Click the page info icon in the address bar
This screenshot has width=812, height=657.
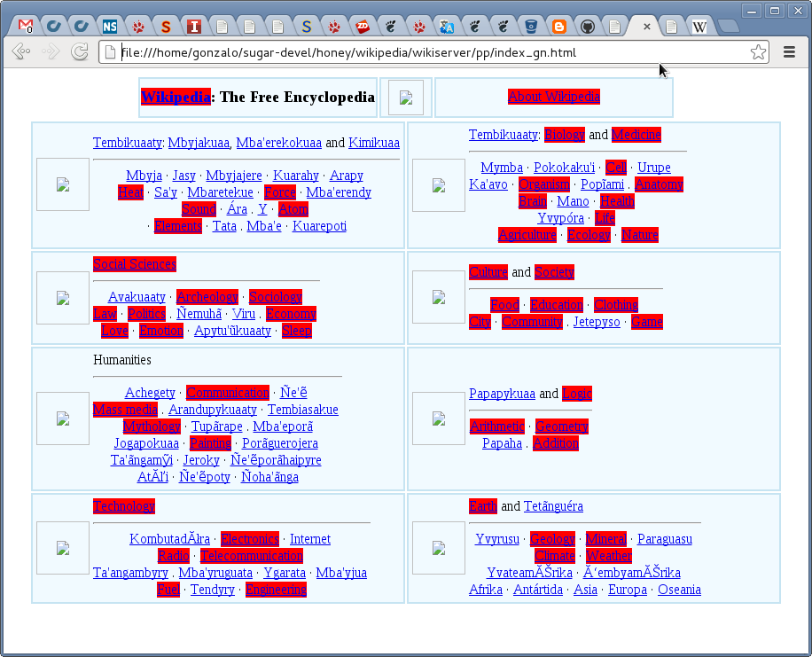[x=110, y=52]
